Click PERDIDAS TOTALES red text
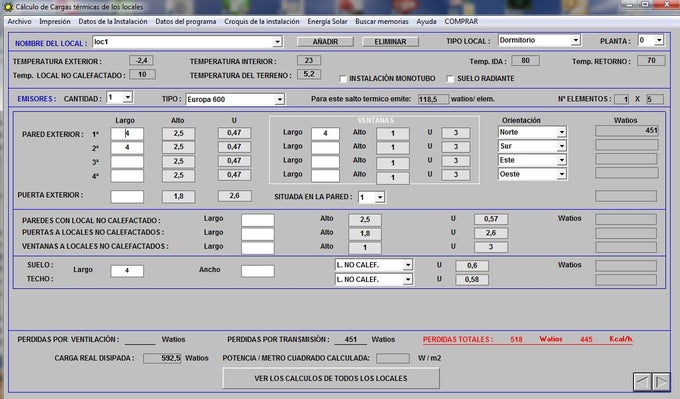Image resolution: width=680 pixels, height=399 pixels. tap(458, 339)
